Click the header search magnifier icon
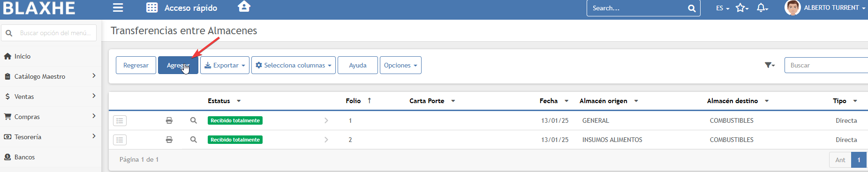Image resolution: width=868 pixels, height=172 pixels. (x=692, y=8)
